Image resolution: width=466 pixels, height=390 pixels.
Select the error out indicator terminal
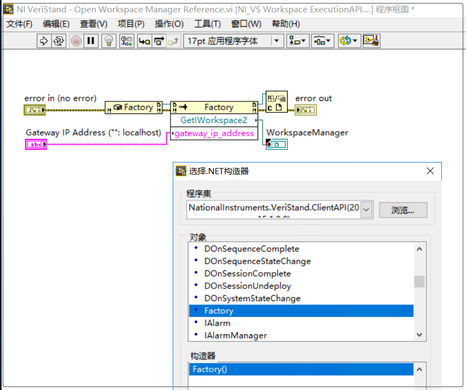tap(305, 110)
